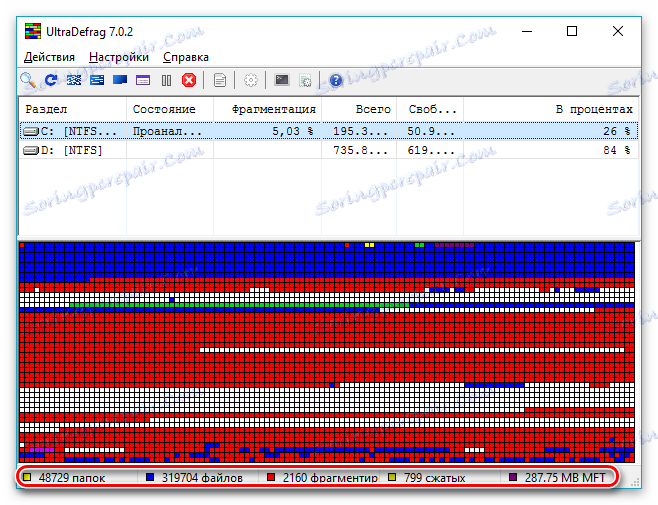
Task: Sort by the В процентах column header
Action: point(551,109)
